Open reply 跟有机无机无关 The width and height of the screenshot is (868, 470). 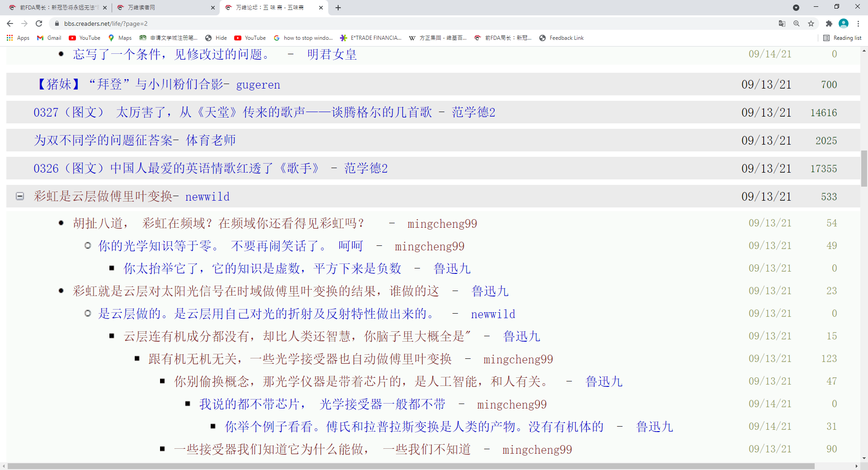click(x=300, y=359)
